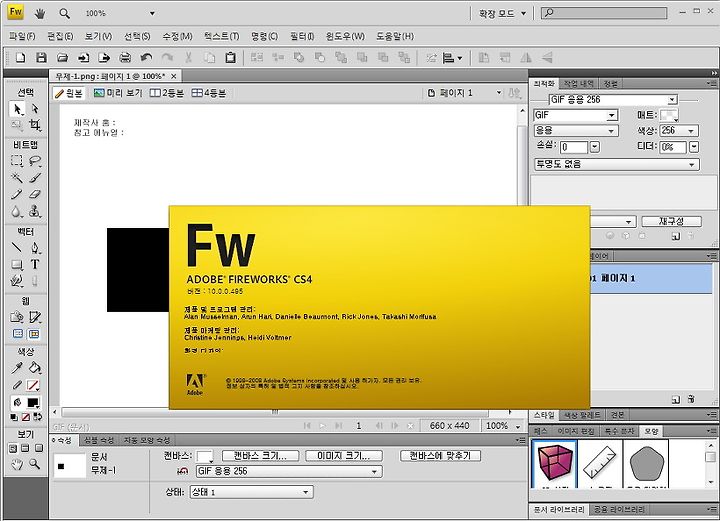Switch to the 미리 보기 preview tab
Screen dimensions: 720x521
pos(118,93)
